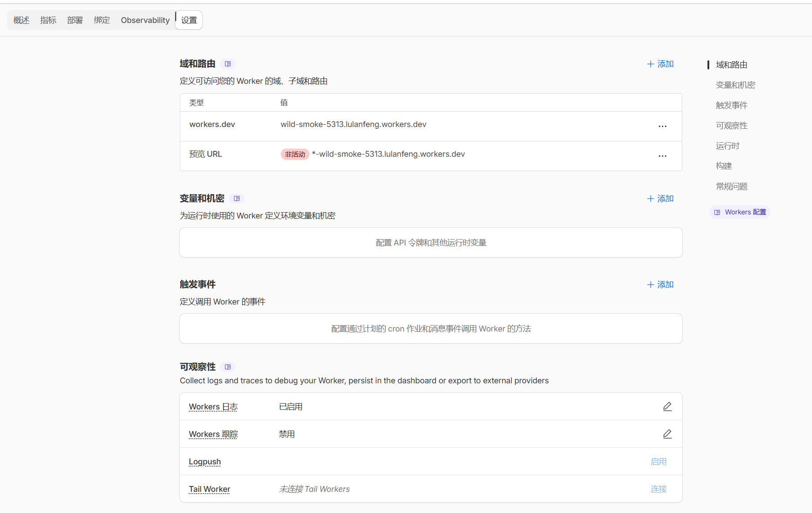Open docs icon beside 变量和机密 heading
This screenshot has width=812, height=513.
(237, 198)
